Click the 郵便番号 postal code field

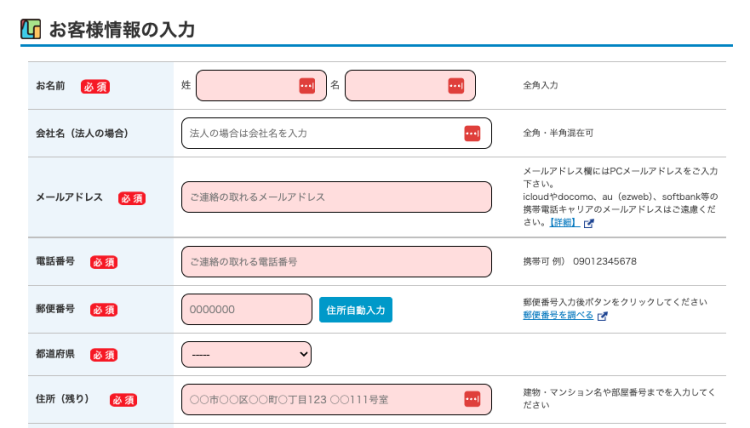click(x=246, y=309)
